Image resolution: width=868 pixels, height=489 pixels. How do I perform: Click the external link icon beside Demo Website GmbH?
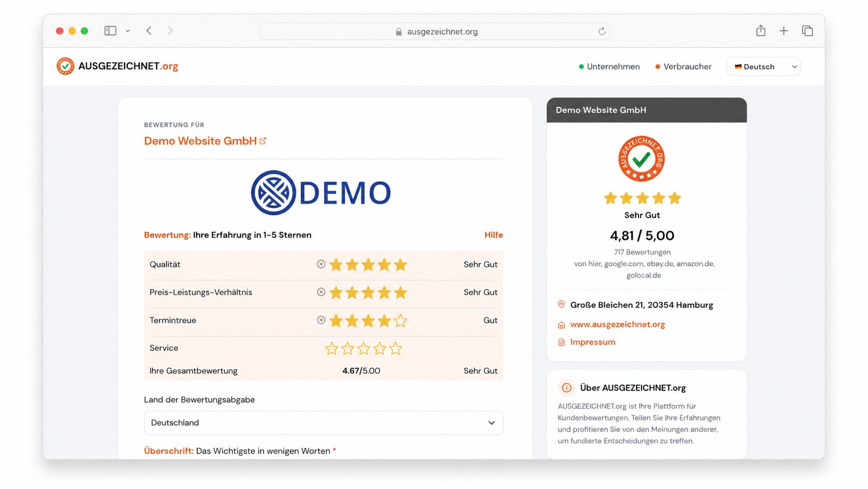(x=263, y=141)
